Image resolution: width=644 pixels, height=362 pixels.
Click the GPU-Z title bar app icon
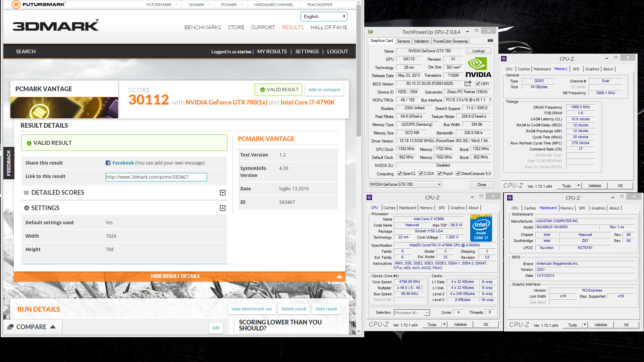point(371,32)
